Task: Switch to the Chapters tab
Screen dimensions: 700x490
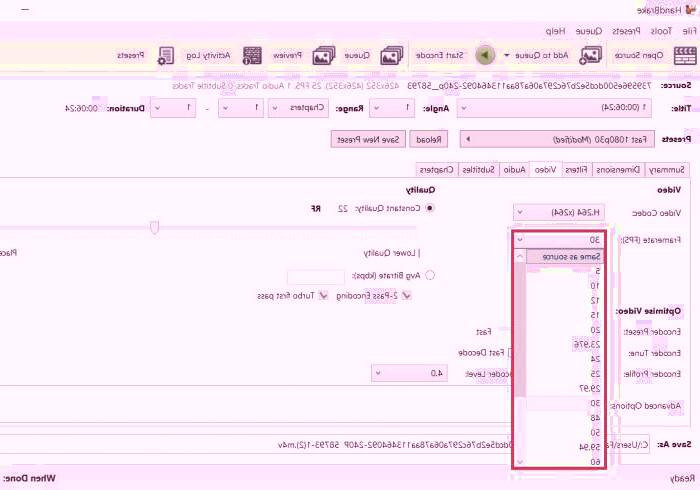Action: (x=437, y=170)
